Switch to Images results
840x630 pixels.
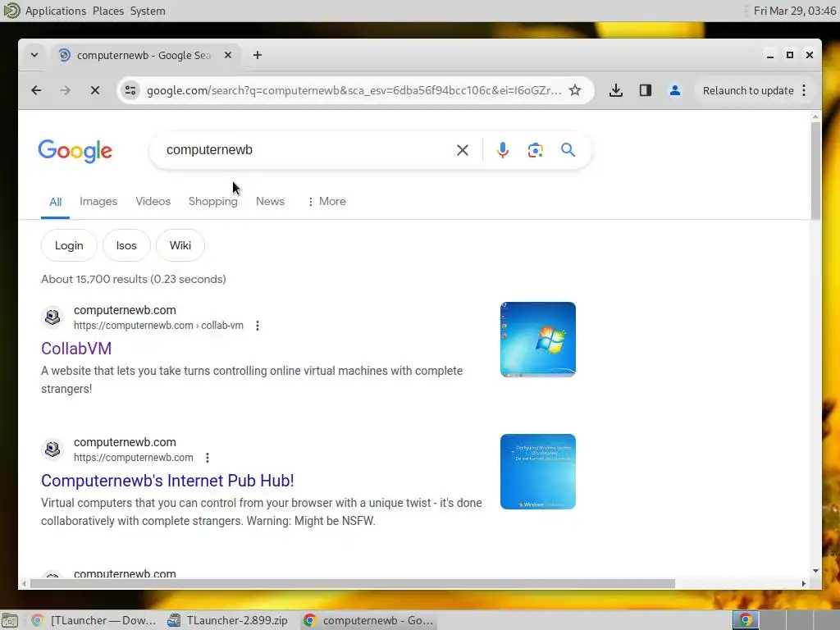click(x=98, y=202)
